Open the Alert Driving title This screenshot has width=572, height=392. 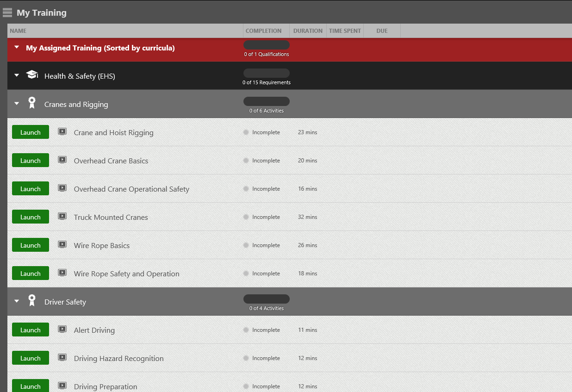94,330
